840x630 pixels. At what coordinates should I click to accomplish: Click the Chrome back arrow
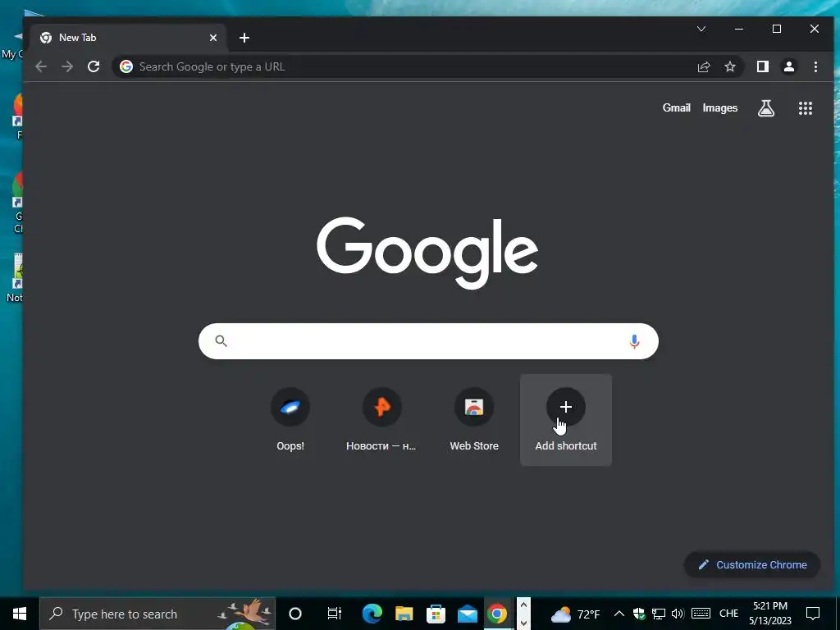[x=41, y=66]
